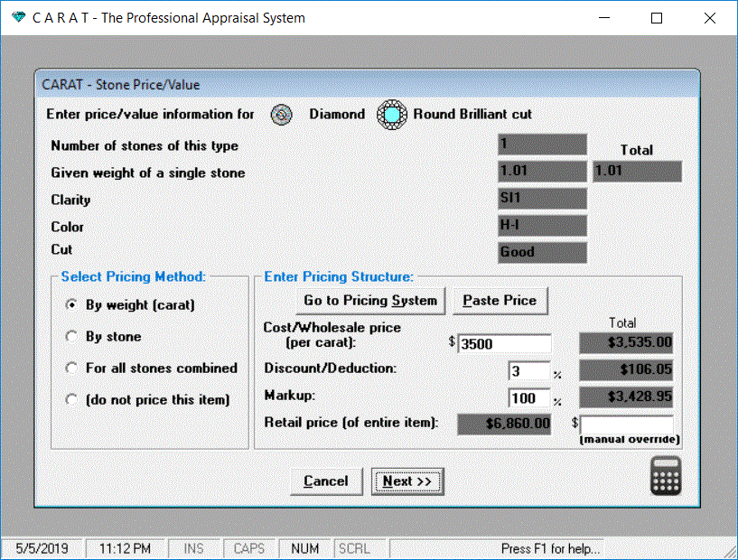Screen dimensions: 738x560
Task: Click the Diamond gemstone icon
Action: click(283, 115)
